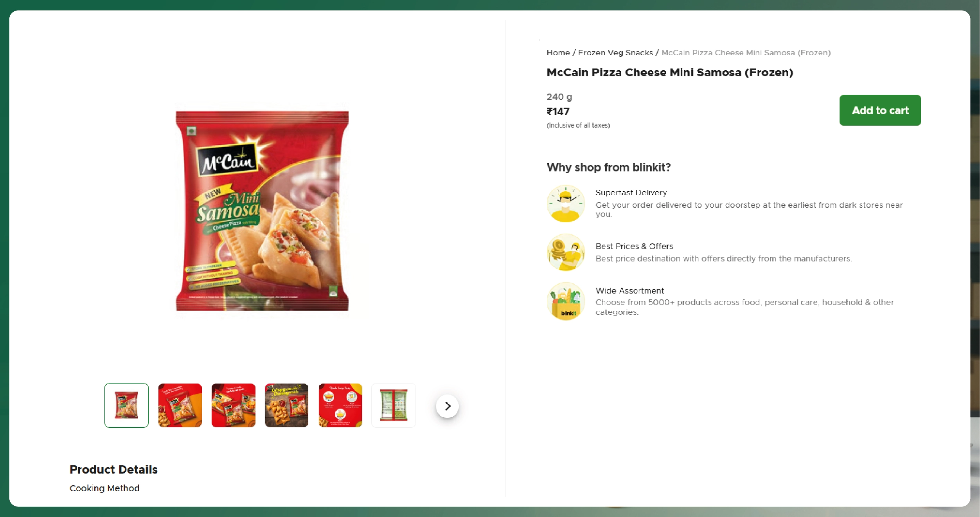The image size is (980, 517).
Task: Click the current product breadcrumb text
Action: 746,52
